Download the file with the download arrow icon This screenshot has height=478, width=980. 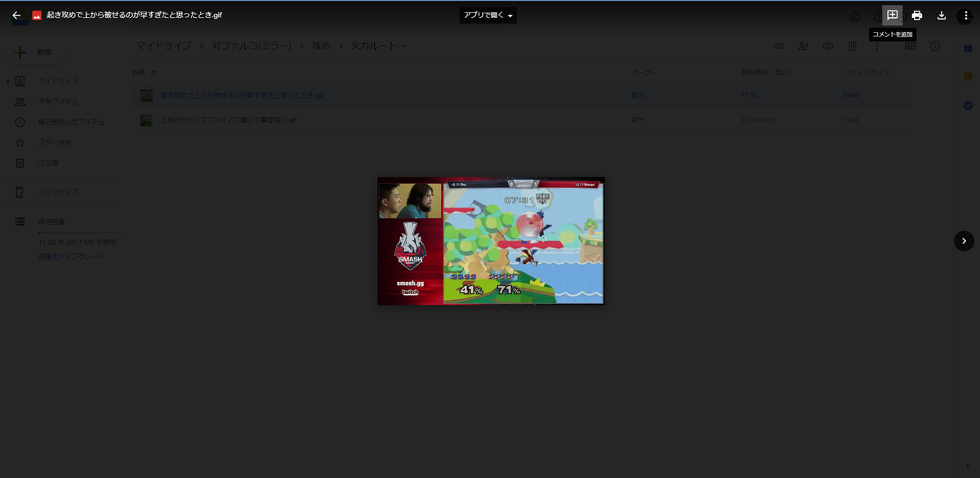coord(942,16)
